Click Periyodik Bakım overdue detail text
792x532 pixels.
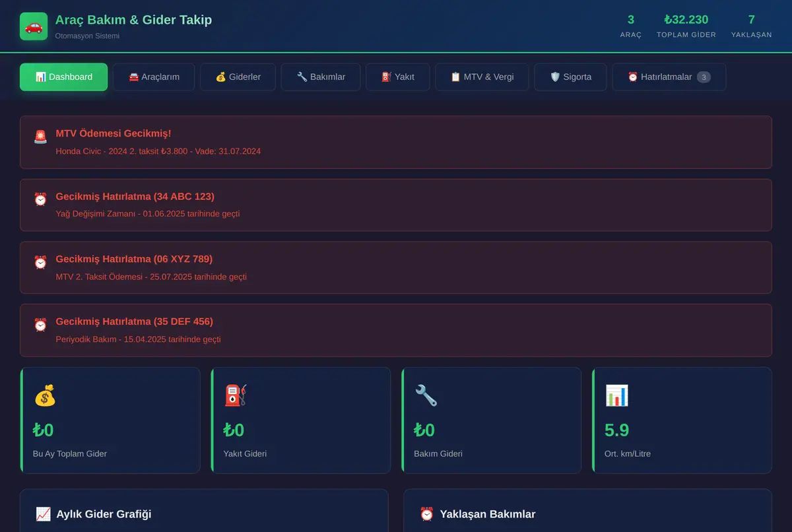(139, 339)
